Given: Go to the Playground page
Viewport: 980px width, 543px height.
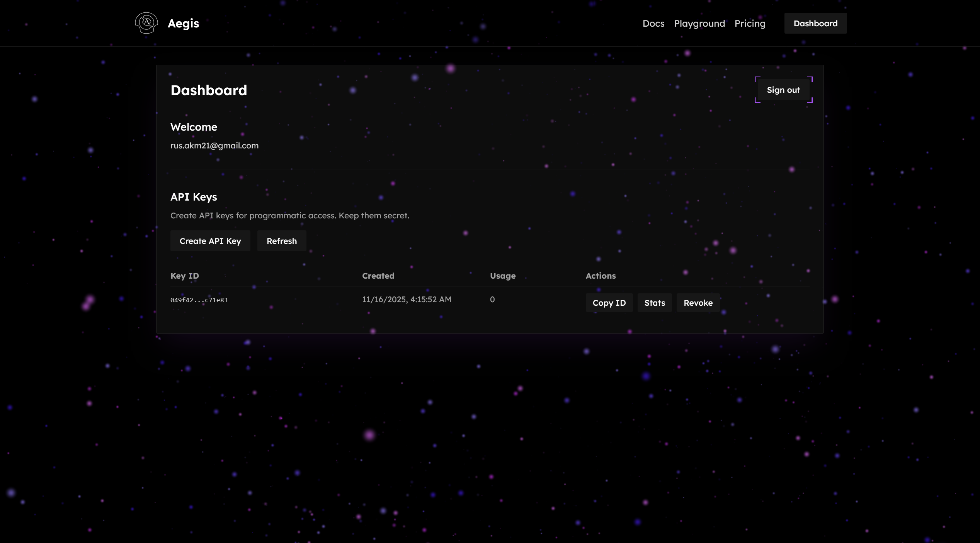Looking at the screenshot, I should pyautogui.click(x=699, y=24).
